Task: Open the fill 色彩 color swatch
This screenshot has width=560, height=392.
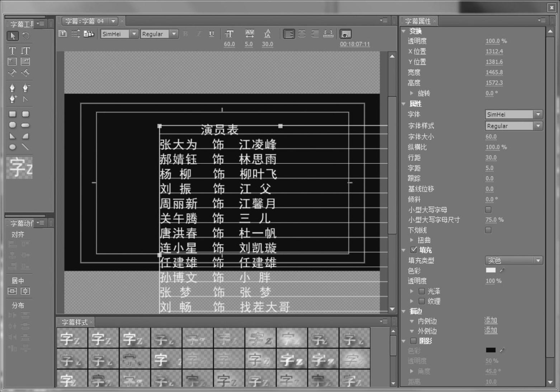Action: click(490, 271)
